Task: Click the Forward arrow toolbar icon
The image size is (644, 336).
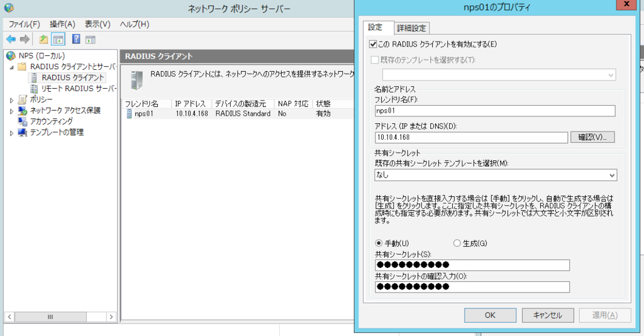Action: pos(25,40)
